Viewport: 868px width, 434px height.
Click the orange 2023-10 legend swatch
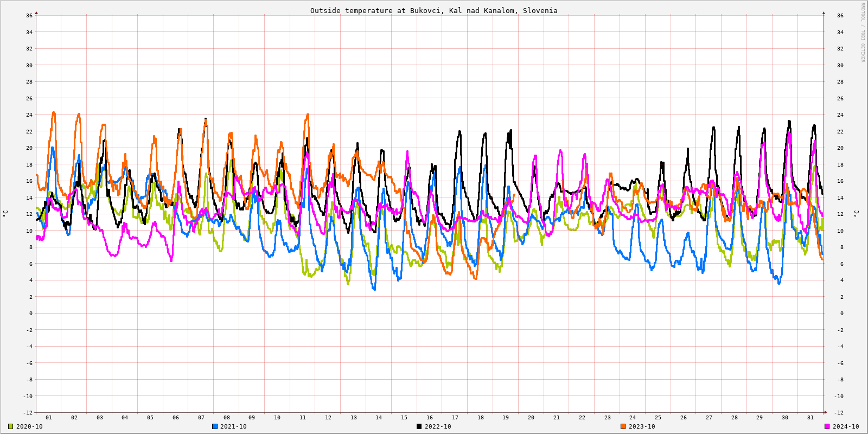click(623, 426)
